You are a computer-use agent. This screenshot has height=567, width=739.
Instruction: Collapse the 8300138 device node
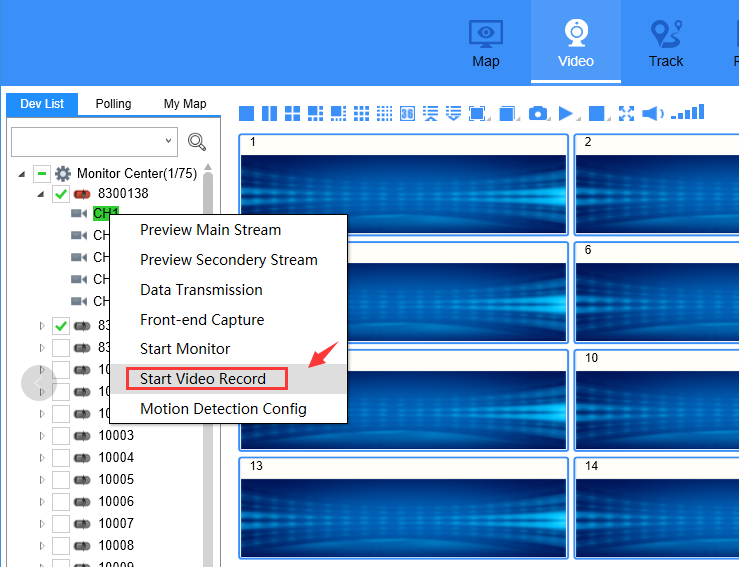(41, 194)
